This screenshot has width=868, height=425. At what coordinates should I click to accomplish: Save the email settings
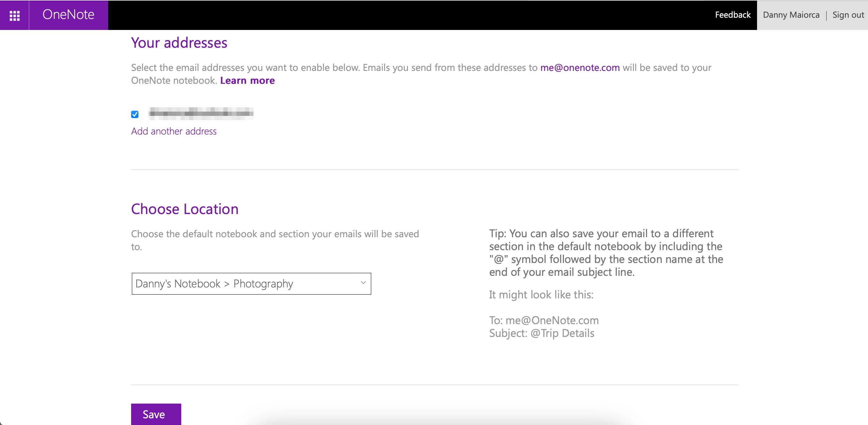[x=156, y=414]
